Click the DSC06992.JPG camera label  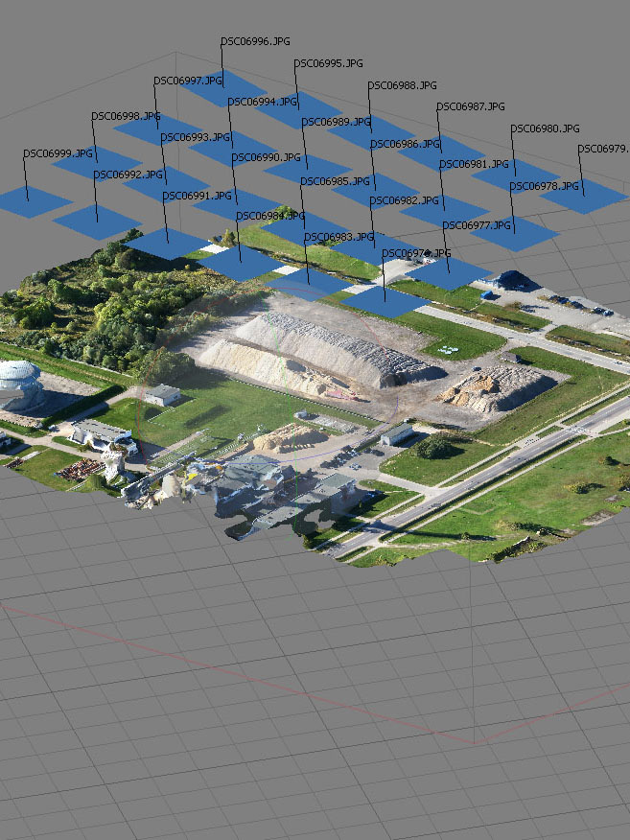point(128,175)
